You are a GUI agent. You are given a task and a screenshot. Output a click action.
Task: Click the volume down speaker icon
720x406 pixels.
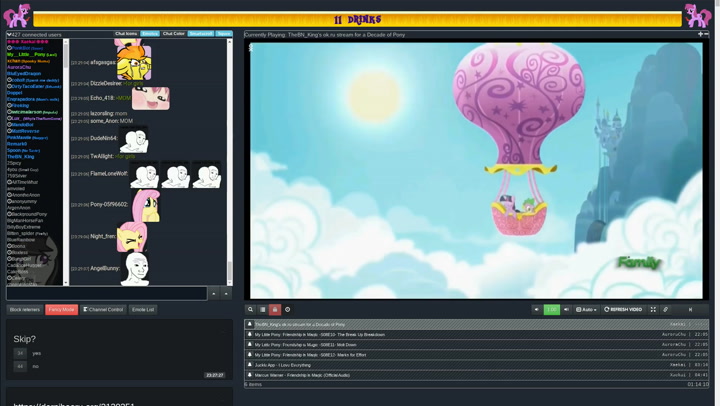[537, 310]
